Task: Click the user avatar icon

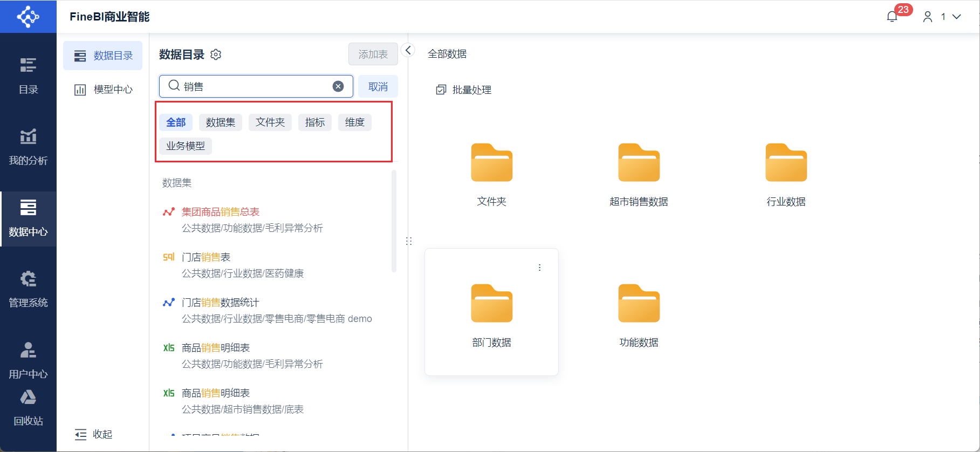Action: coord(928,17)
